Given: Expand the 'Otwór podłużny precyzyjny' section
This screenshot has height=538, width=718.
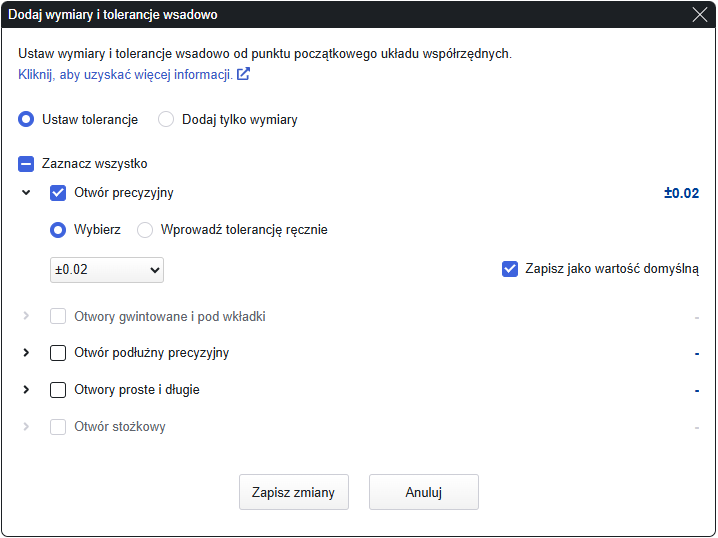Looking at the screenshot, I should point(26,353).
